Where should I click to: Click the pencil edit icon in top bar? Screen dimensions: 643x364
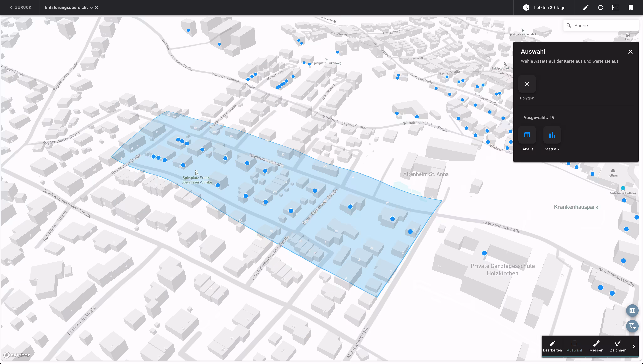[x=585, y=8]
